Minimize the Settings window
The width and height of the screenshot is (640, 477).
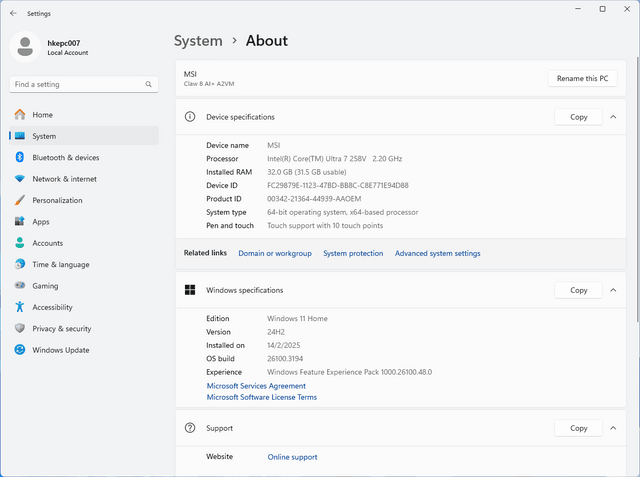tap(578, 9)
